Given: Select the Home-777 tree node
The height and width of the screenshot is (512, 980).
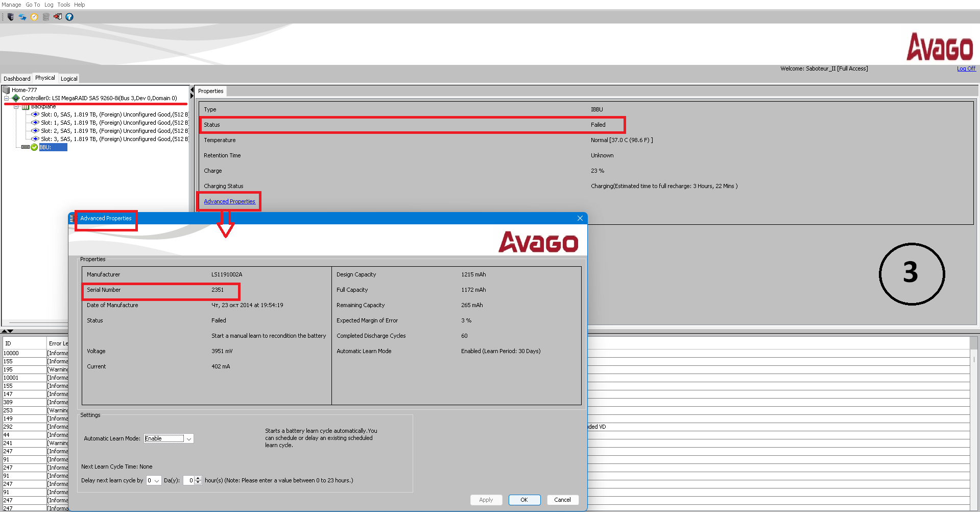Looking at the screenshot, I should [x=25, y=90].
